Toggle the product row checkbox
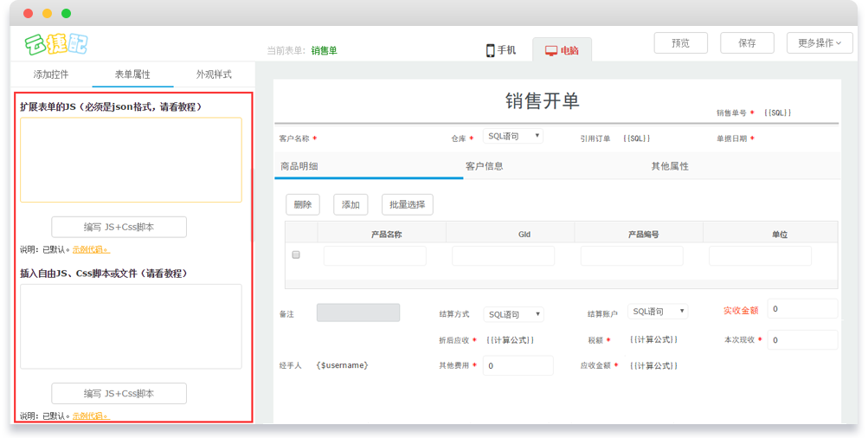This screenshot has width=868, height=438. click(296, 254)
